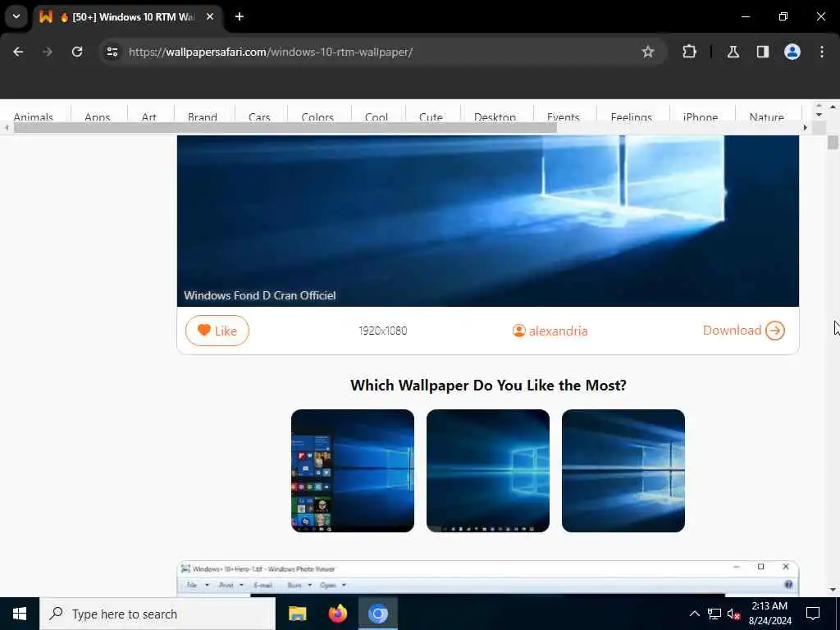Viewport: 840px width, 630px height.
Task: Open the Windows Fond D Cran Officiel image
Action: tap(487, 221)
